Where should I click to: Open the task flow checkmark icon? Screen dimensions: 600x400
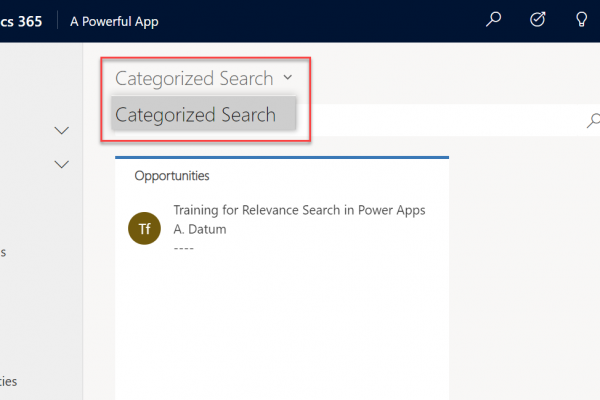tap(538, 20)
